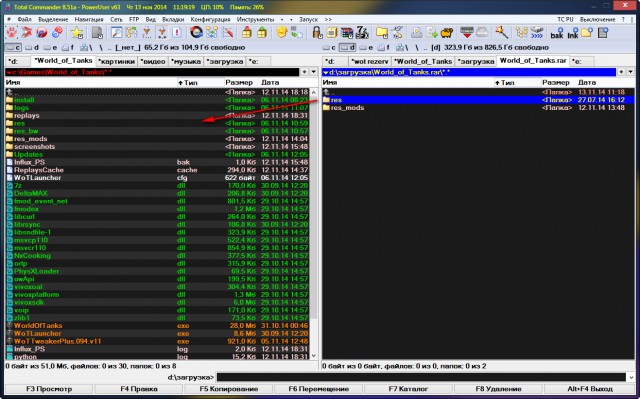
Task: Click F8 Удаление button
Action: pos(498,389)
